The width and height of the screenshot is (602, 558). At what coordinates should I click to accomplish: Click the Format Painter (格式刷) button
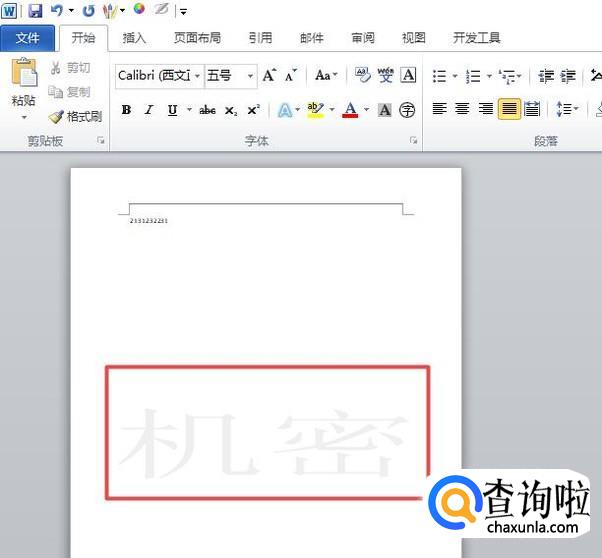pyautogui.click(x=75, y=117)
